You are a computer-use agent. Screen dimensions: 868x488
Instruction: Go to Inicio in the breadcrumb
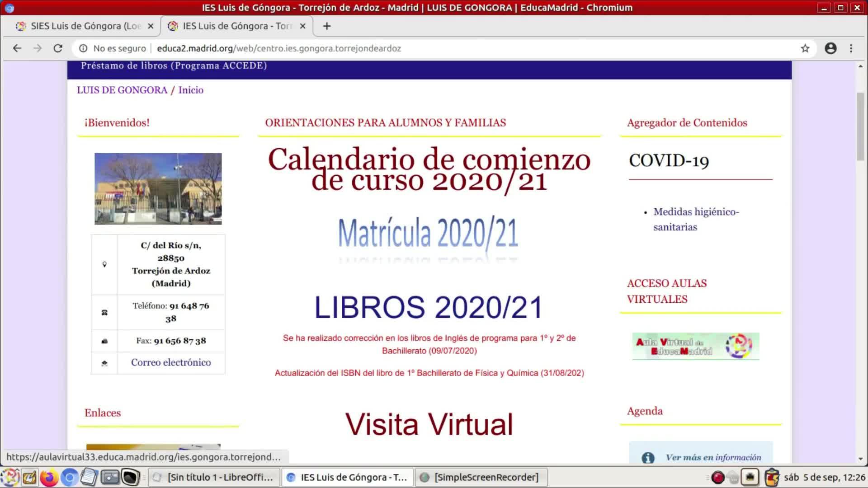tap(191, 90)
